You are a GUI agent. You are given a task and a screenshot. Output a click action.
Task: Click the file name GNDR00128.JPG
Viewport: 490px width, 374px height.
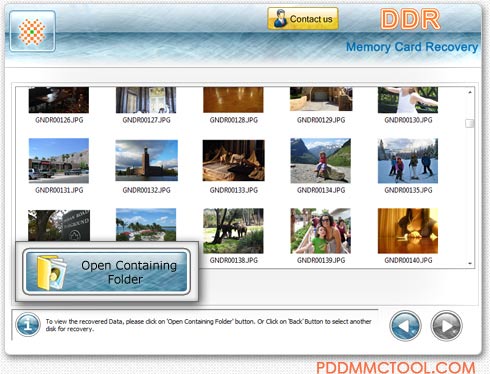234,120
